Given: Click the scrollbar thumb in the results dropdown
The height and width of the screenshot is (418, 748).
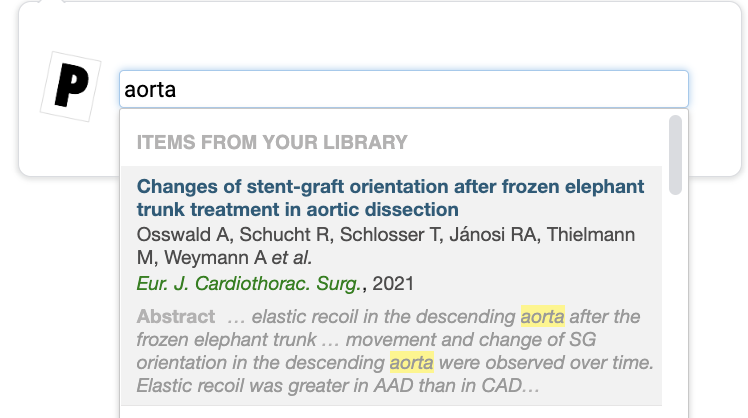Looking at the screenshot, I should click(x=675, y=155).
